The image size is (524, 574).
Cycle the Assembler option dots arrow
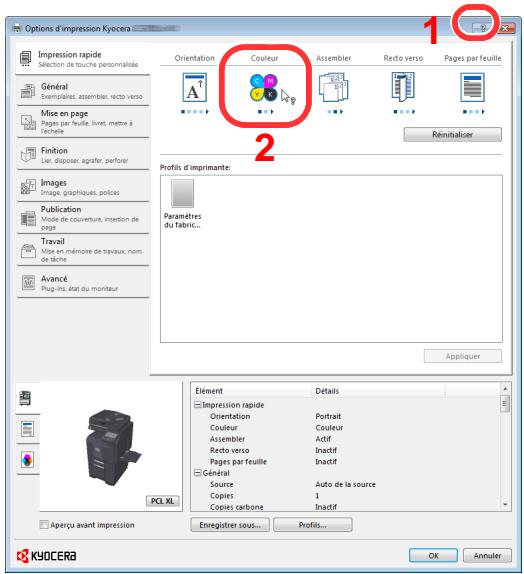342,111
